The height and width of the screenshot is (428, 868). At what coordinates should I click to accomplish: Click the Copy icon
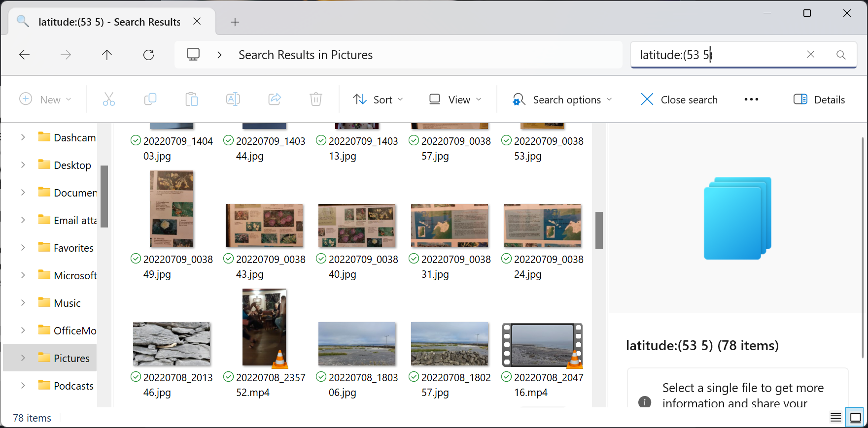pos(150,99)
